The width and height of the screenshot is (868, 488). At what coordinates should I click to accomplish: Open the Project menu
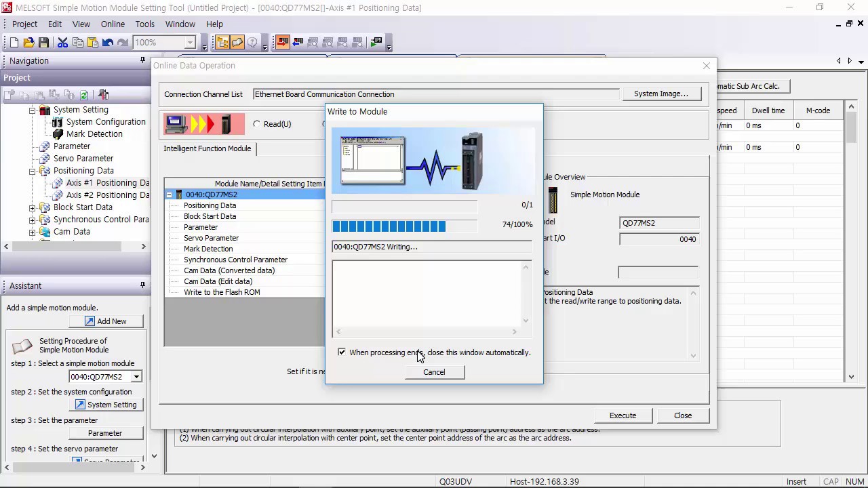click(24, 24)
